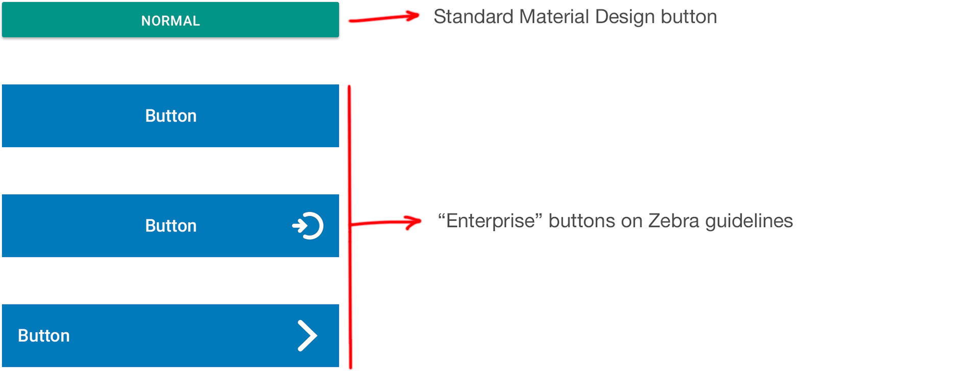Click the green NORMAL button
The width and height of the screenshot is (980, 371).
[170, 20]
